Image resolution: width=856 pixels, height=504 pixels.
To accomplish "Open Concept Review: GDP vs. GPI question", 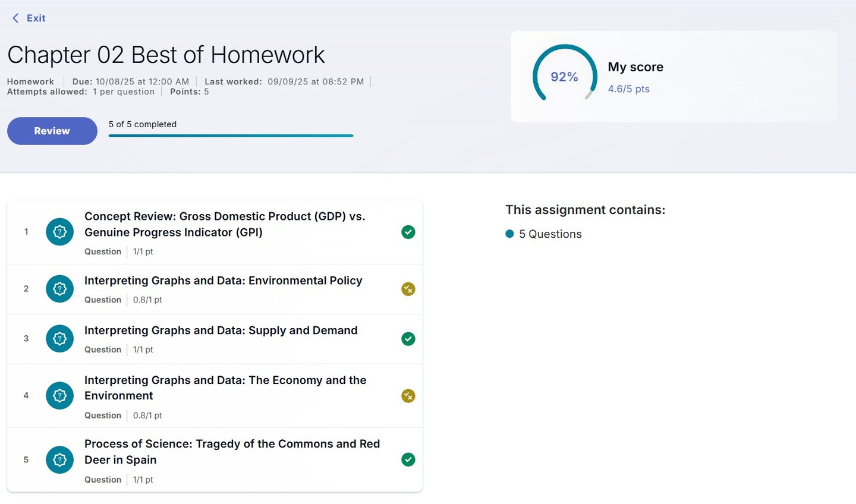I will click(225, 224).
